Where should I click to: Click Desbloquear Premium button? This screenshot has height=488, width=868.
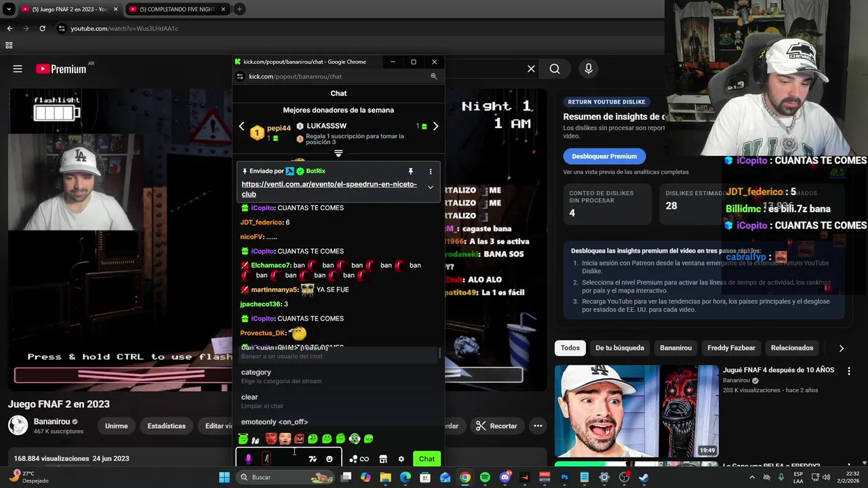pos(604,156)
